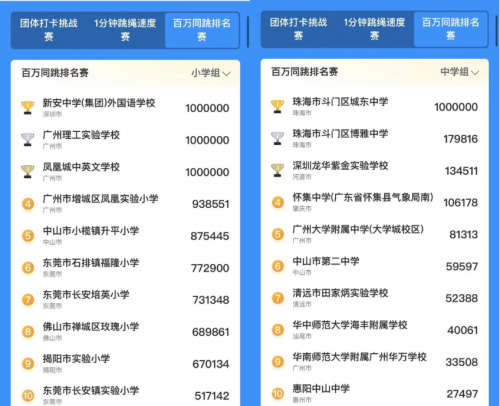Click bronze trophy beside 凤凰城中英文学校
Image resolution: width=500 pixels, height=406 pixels.
point(28,172)
